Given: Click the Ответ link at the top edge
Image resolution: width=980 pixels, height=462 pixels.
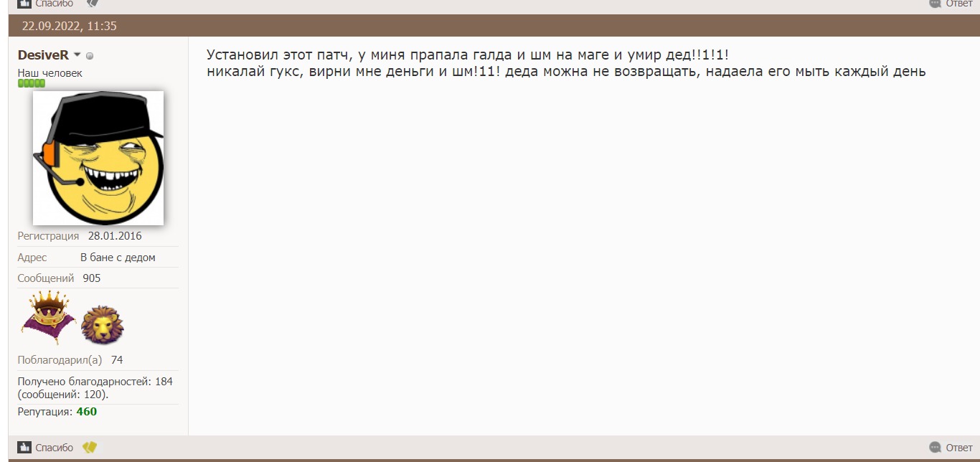Looking at the screenshot, I should point(958,4).
